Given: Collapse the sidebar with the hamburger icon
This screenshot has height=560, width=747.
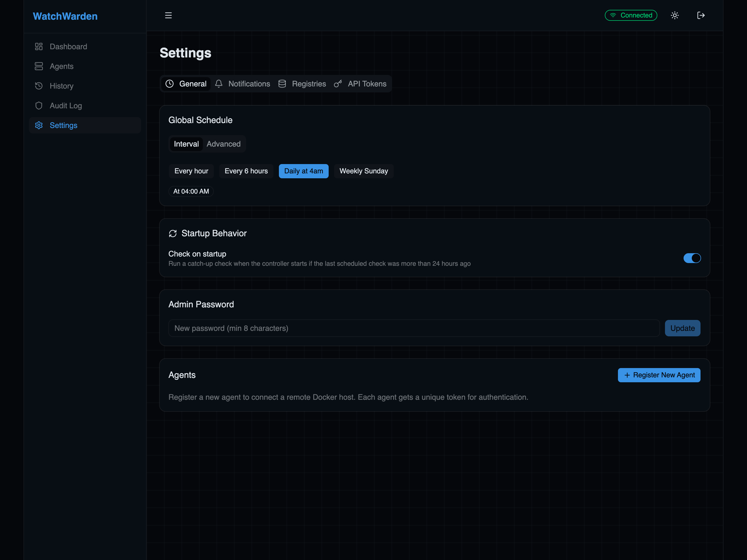Looking at the screenshot, I should click(168, 15).
